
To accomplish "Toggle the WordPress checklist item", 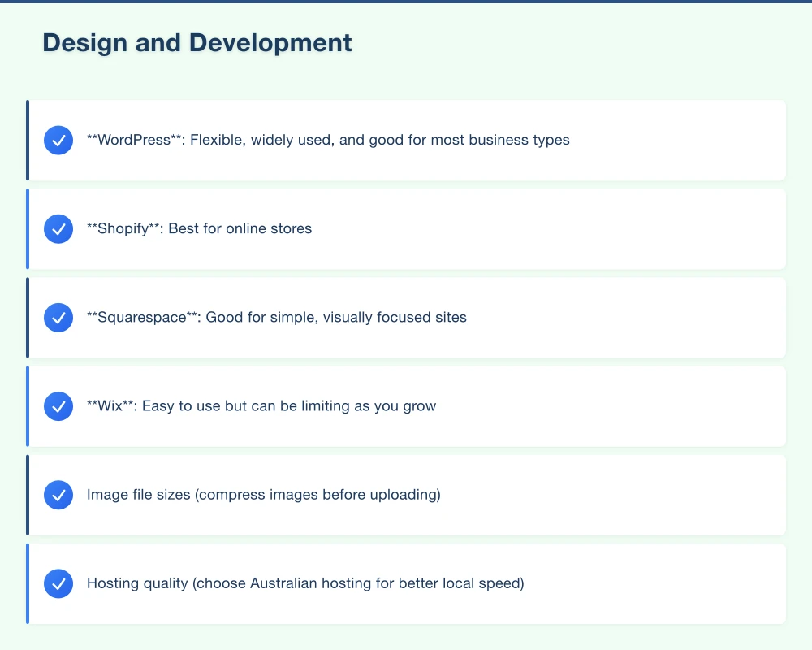I will [x=406, y=140].
